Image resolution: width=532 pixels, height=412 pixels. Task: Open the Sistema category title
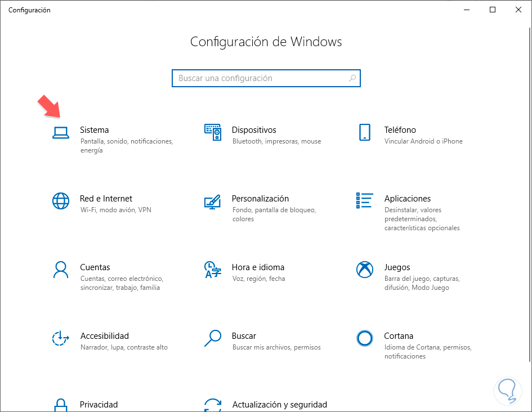point(95,130)
